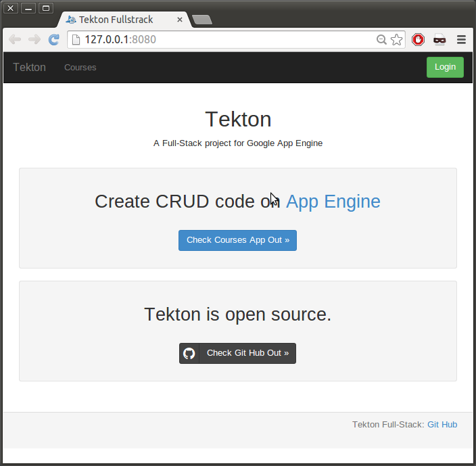Open the red AdBlock stop-hand extension
This screenshot has width=476, height=466.
pos(418,39)
